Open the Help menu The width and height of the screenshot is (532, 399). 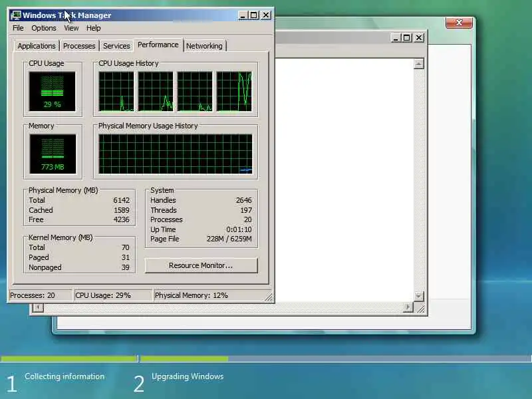pos(93,28)
